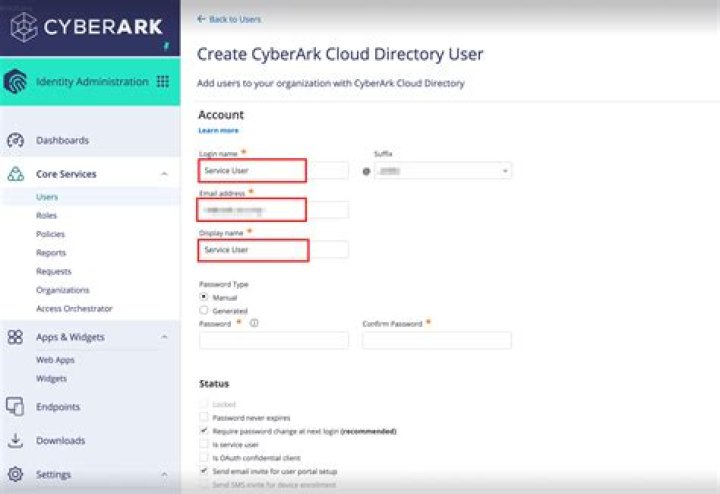Screen dimensions: 720x494
Task: Select the Generated password type
Action: click(x=204, y=310)
